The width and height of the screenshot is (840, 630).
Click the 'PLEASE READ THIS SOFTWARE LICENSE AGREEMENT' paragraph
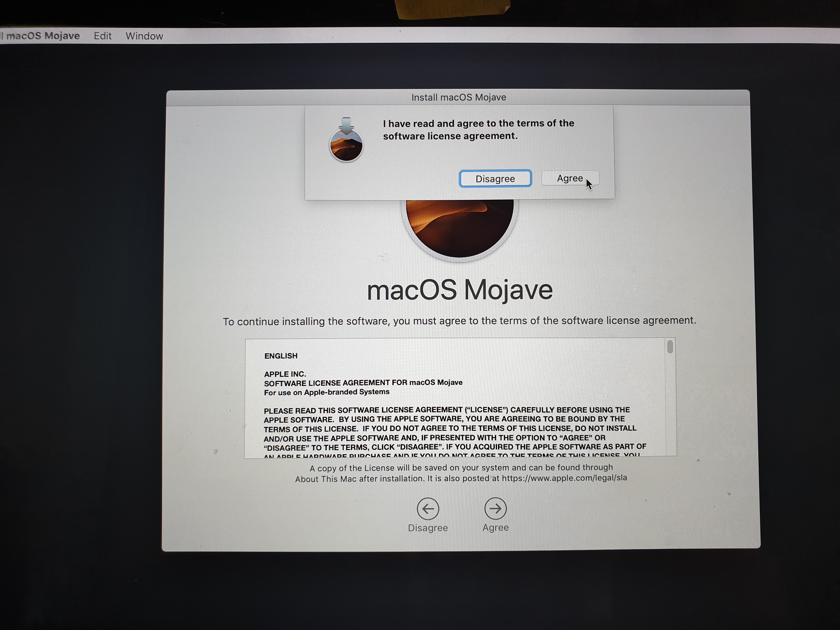455,432
